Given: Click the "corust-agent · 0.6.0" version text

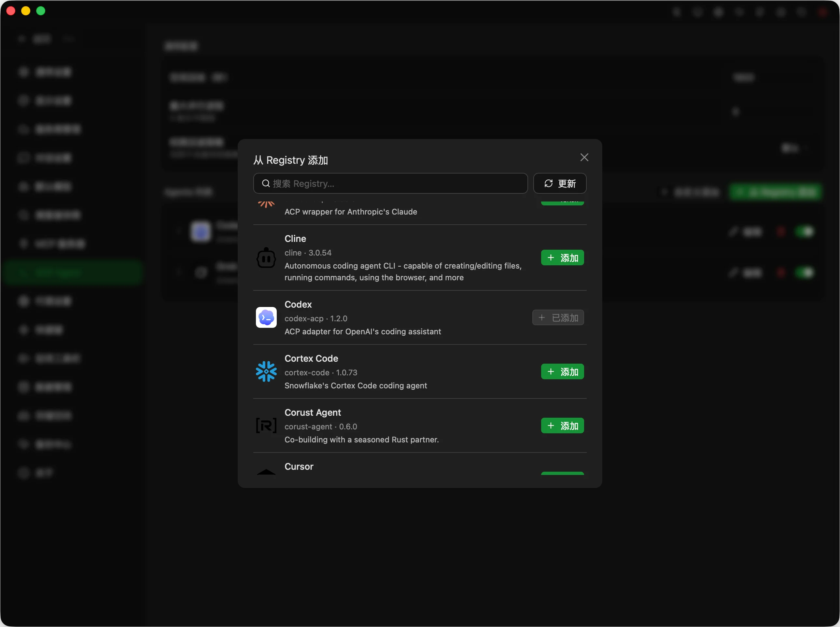Looking at the screenshot, I should 321,426.
